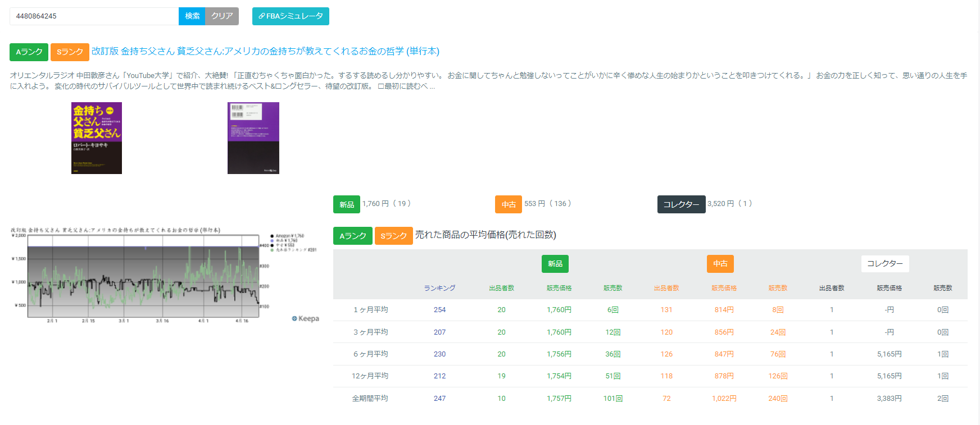This screenshot has height=425, width=980.
Task: Click used price 814円
Action: click(x=724, y=310)
